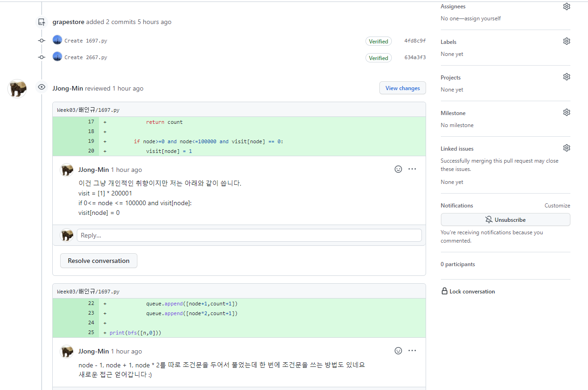Screen dimensions: 588x390
Task: Click the commits push icon by grapestore
Action: tap(42, 22)
